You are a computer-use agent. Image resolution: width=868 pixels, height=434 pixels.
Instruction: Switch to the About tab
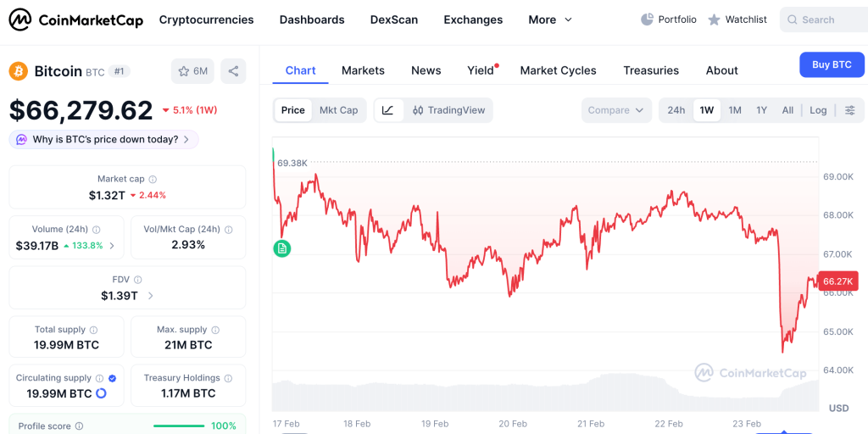722,70
